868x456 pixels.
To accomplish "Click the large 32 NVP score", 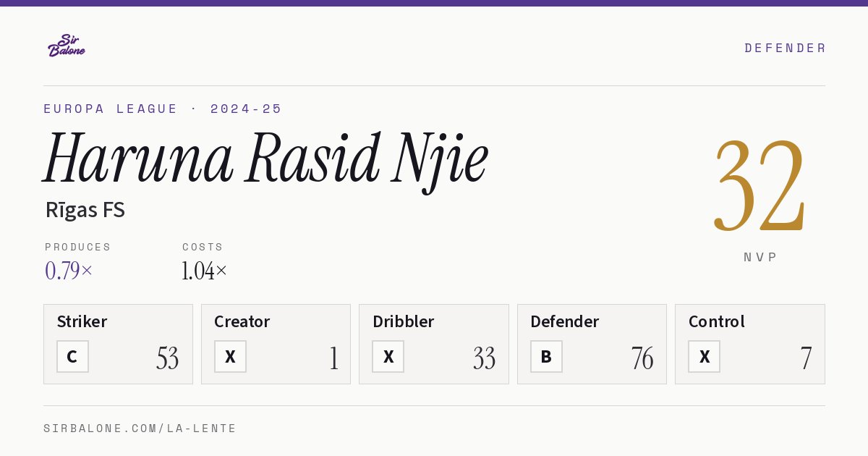I will [x=759, y=185].
